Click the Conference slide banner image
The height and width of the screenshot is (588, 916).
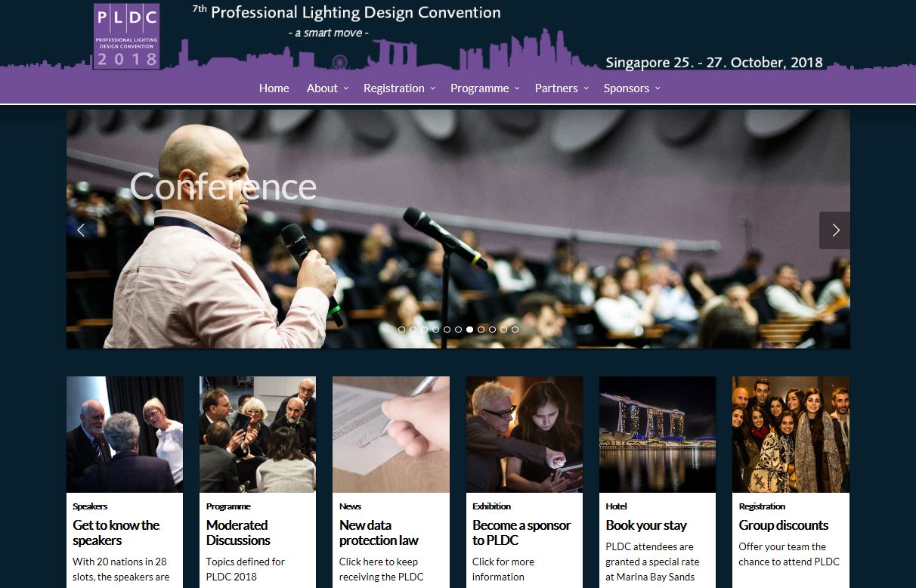[458, 229]
